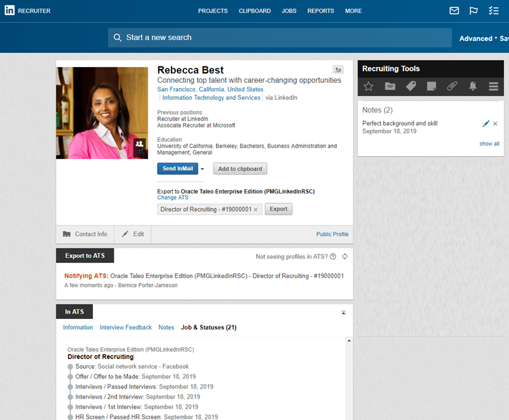Focus the 'Start a new search' field

pyautogui.click(x=280, y=38)
